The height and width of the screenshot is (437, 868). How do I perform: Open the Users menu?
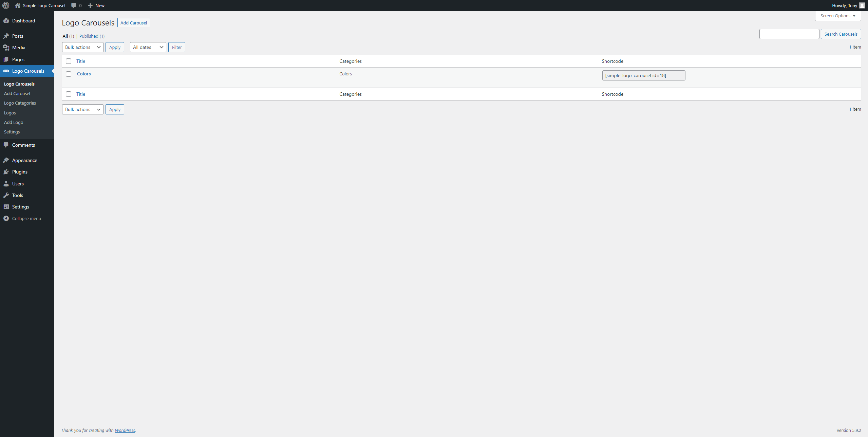pos(27,184)
